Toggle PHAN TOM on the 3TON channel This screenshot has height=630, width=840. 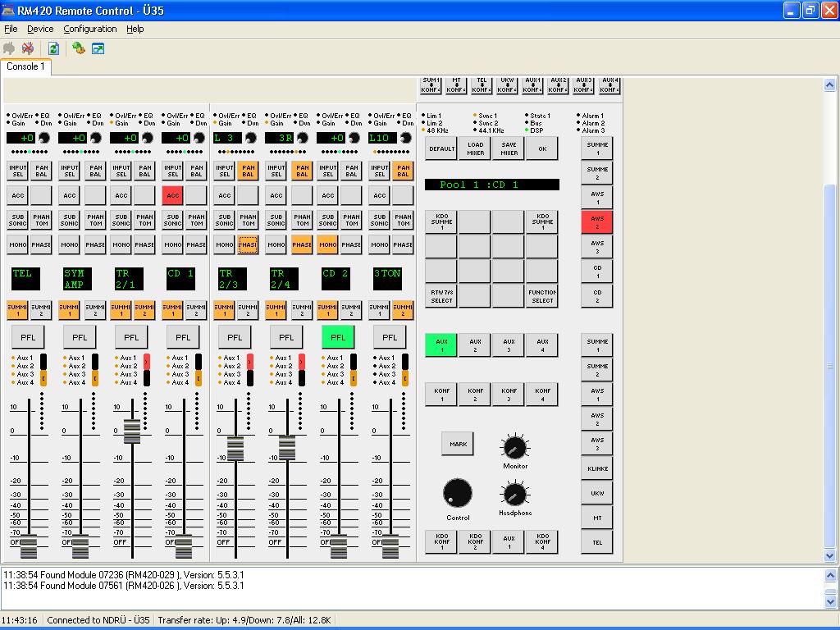pos(403,220)
